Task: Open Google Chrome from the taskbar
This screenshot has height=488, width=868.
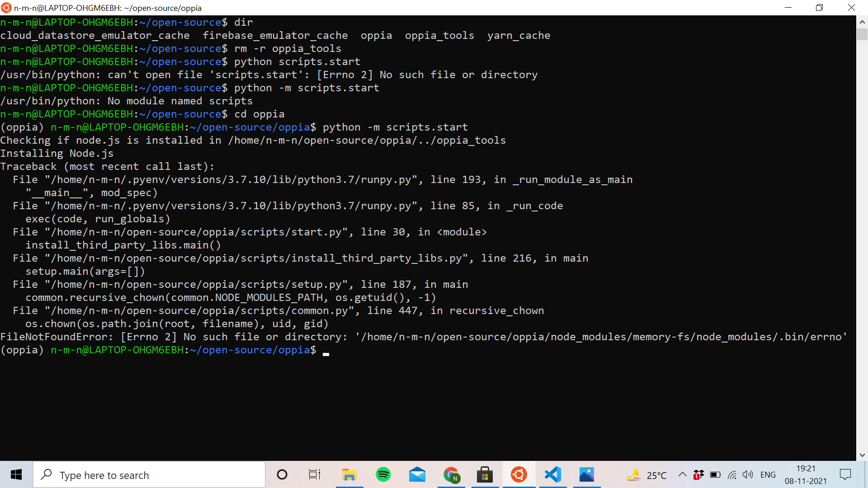Action: click(451, 474)
